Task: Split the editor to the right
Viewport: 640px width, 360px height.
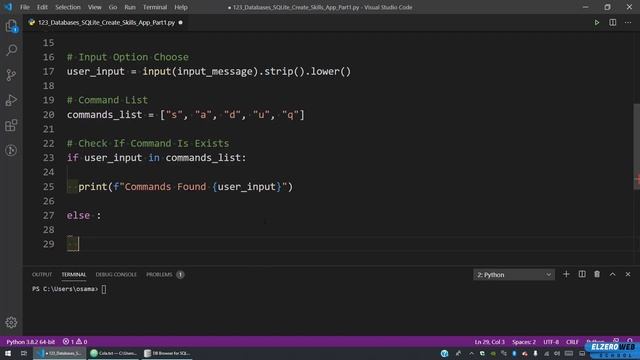Action: click(613, 22)
